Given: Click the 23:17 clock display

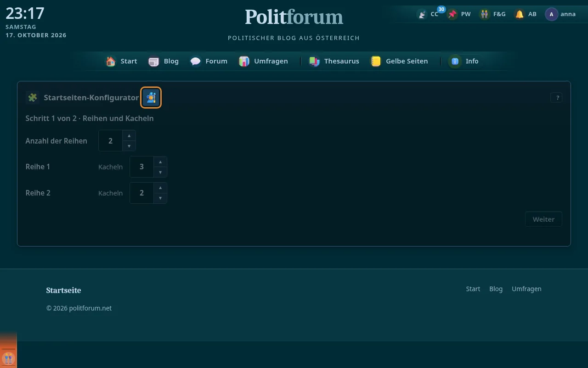Looking at the screenshot, I should (x=25, y=13).
